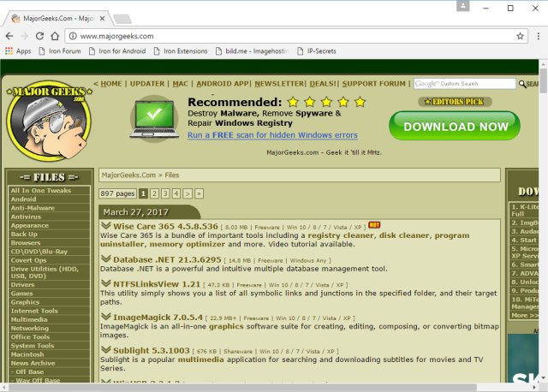Open the Iron for Android bookmark

(117, 51)
